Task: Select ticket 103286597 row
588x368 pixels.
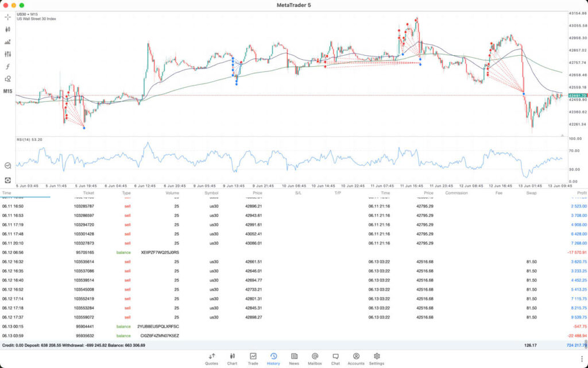Action: coord(294,216)
